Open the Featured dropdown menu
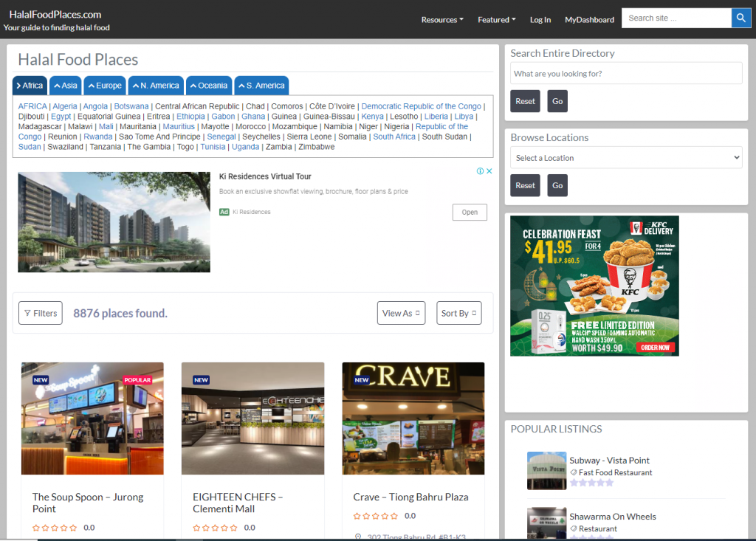 497,20
